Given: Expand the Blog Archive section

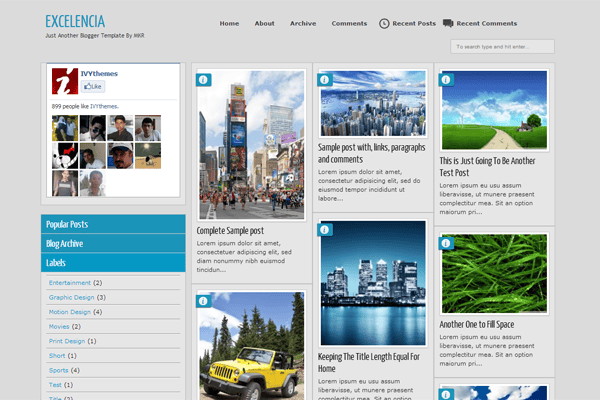Looking at the screenshot, I should click(x=113, y=243).
